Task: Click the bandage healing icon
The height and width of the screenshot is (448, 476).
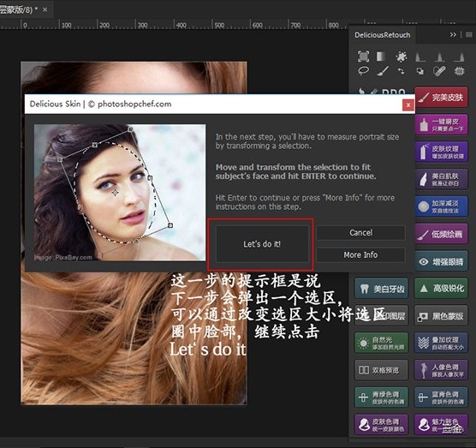Action: (x=439, y=71)
